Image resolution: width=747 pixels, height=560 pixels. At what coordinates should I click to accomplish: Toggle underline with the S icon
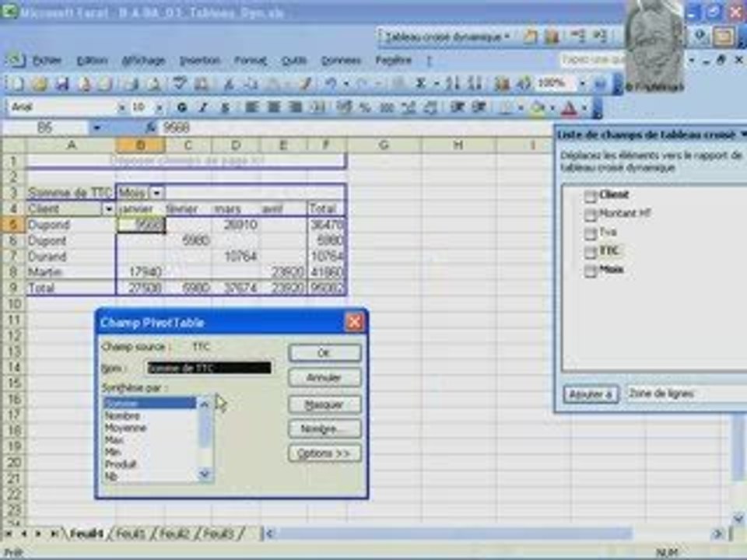[226, 107]
